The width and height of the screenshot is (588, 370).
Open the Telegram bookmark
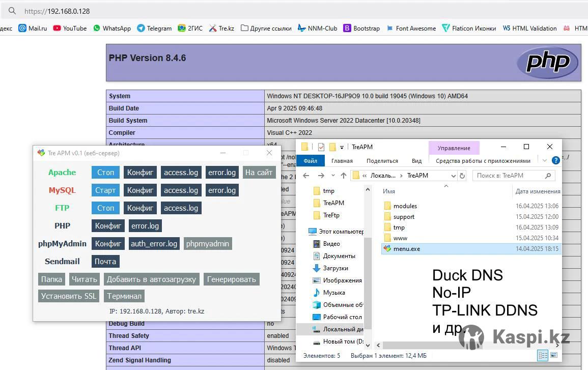(154, 28)
